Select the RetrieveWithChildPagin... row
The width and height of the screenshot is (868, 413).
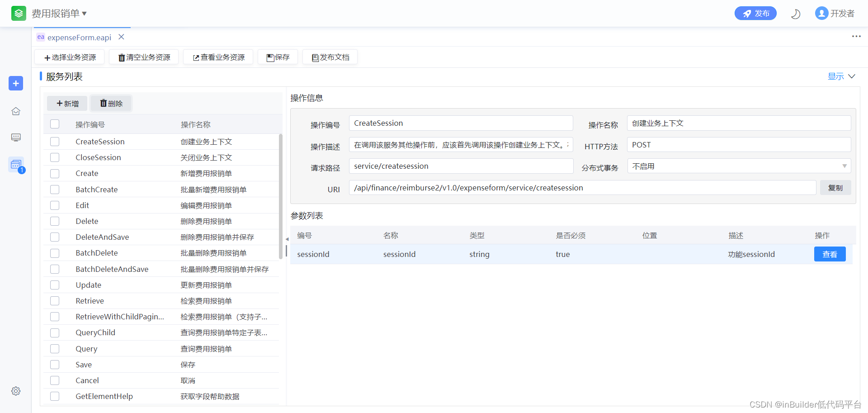[161, 317]
